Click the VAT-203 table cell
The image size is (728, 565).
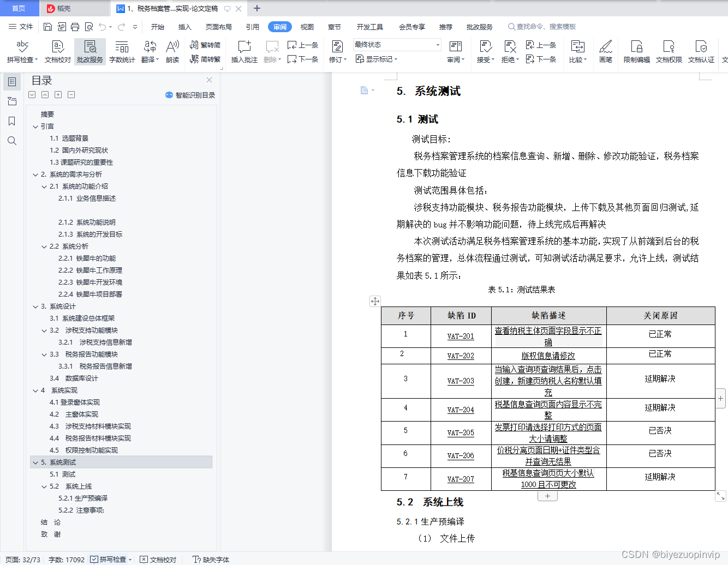(461, 381)
